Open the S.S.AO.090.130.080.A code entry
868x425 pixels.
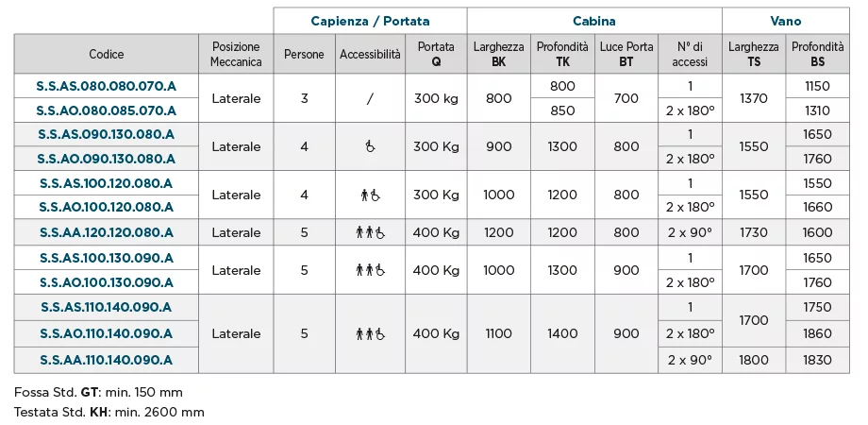click(x=107, y=159)
